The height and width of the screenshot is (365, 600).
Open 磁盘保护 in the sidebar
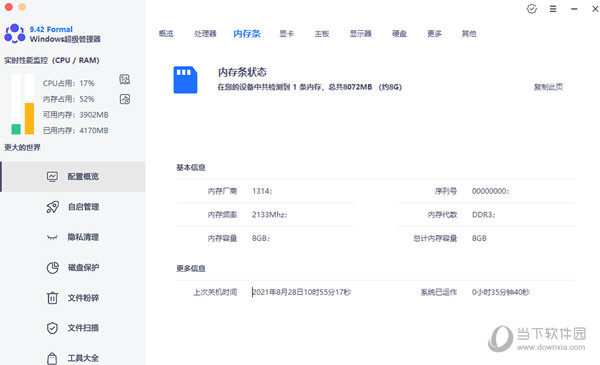(73, 267)
